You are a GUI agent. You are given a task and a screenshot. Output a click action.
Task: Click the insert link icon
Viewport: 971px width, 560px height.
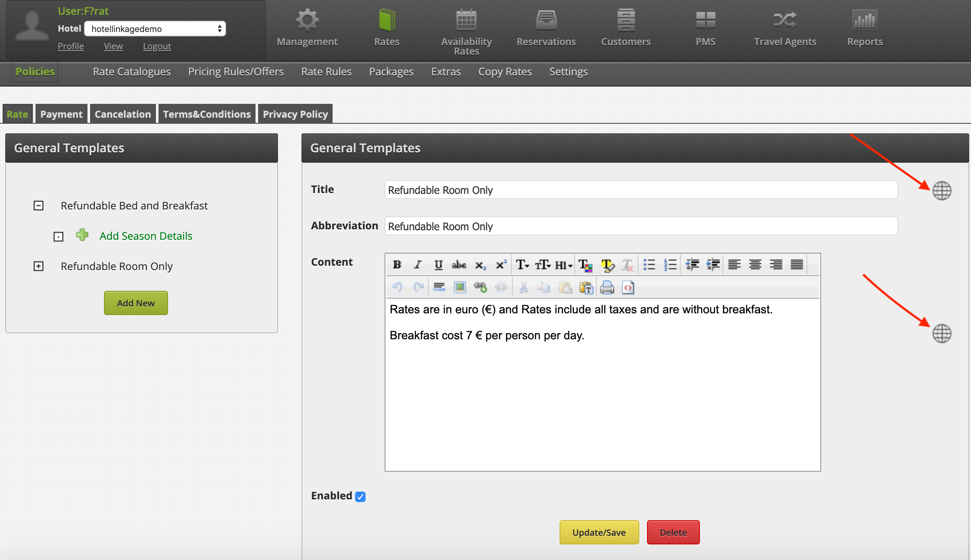(x=480, y=287)
